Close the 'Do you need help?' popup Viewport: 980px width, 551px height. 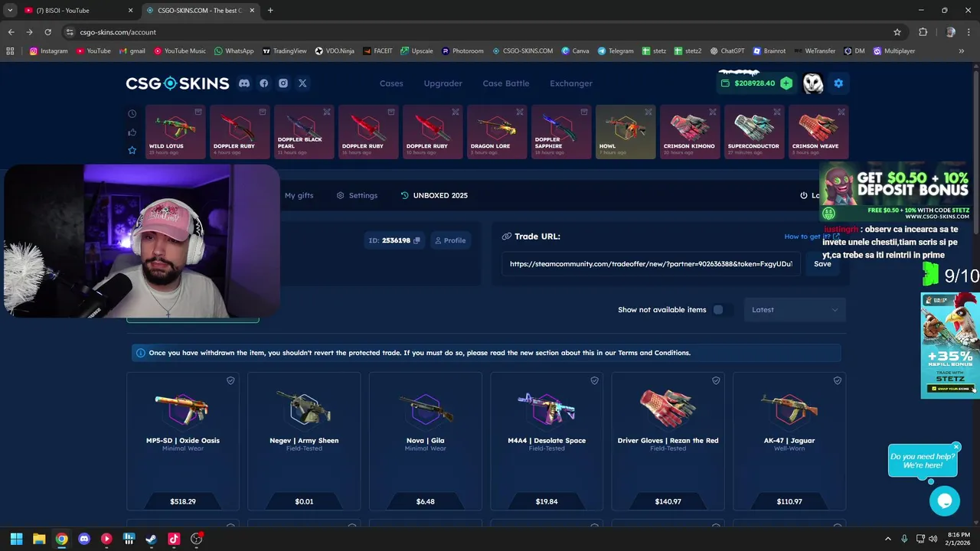pyautogui.click(x=956, y=447)
